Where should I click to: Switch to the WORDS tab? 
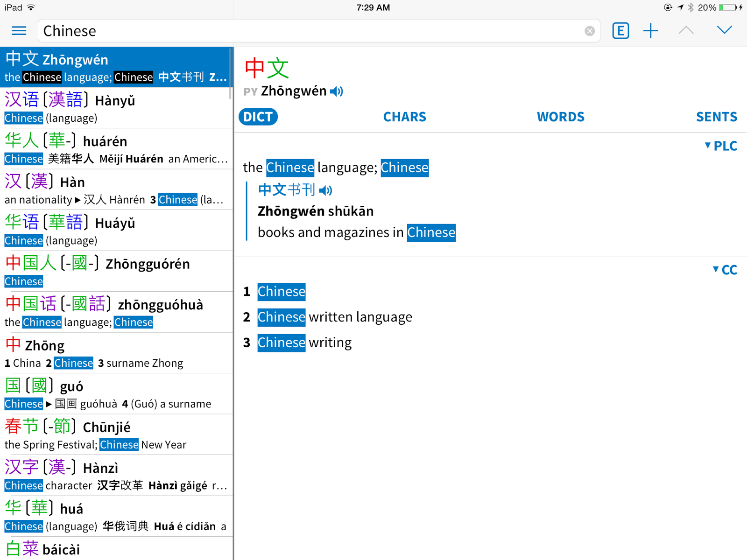560,117
